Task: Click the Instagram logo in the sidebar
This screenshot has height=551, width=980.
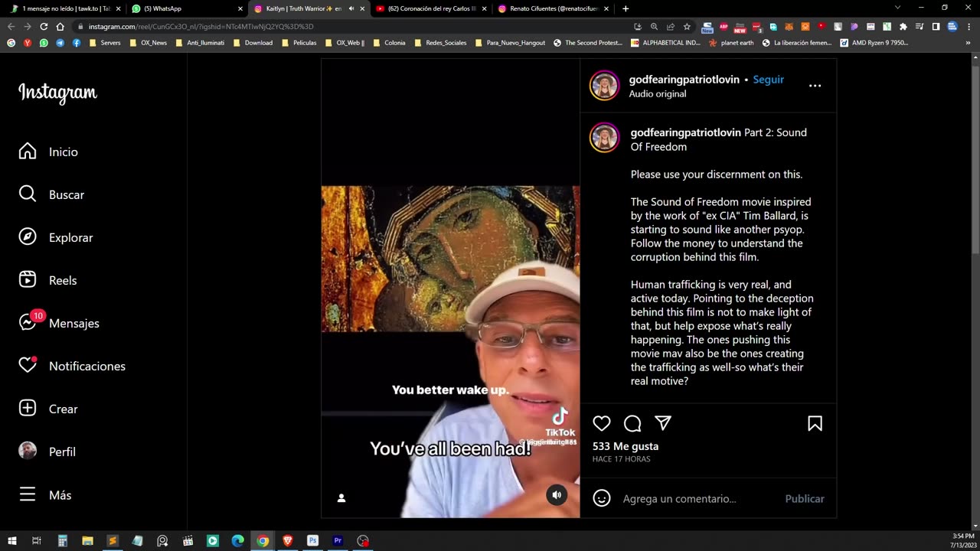Action: (x=57, y=93)
